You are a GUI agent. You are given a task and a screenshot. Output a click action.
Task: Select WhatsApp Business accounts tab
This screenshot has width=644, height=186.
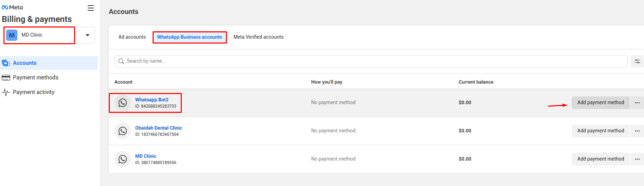click(189, 37)
